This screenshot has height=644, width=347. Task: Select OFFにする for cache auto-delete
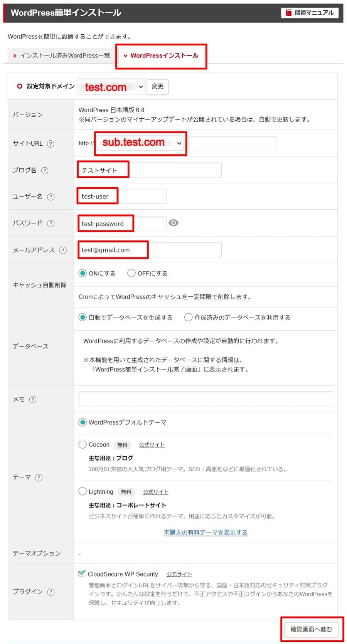pos(131,273)
